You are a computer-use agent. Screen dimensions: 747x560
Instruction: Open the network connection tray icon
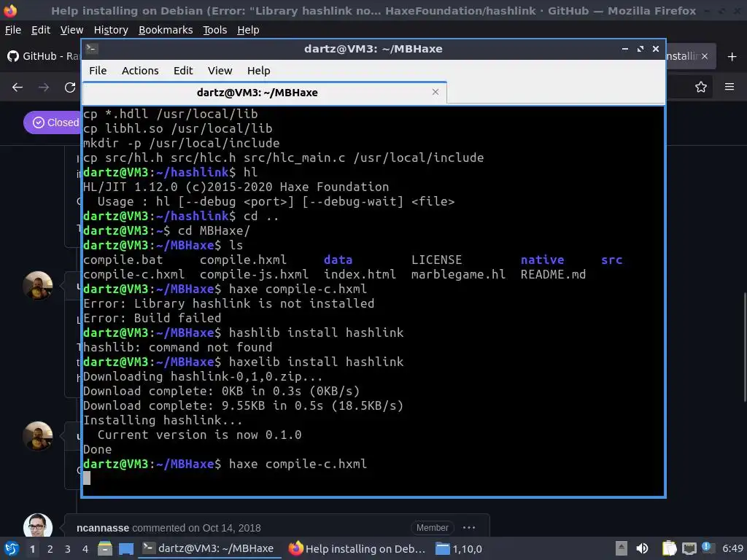(689, 548)
